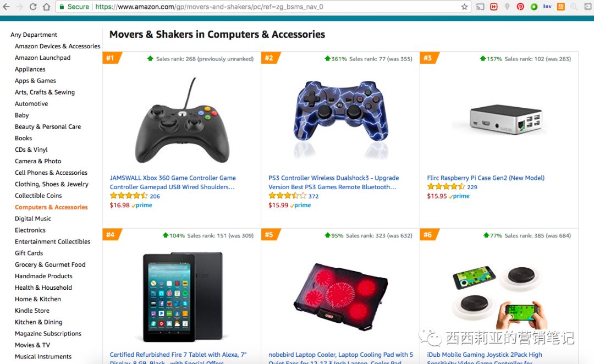This screenshot has width=594, height=364.
Task: Click the blue PS3 controller product image
Action: [x=340, y=115]
